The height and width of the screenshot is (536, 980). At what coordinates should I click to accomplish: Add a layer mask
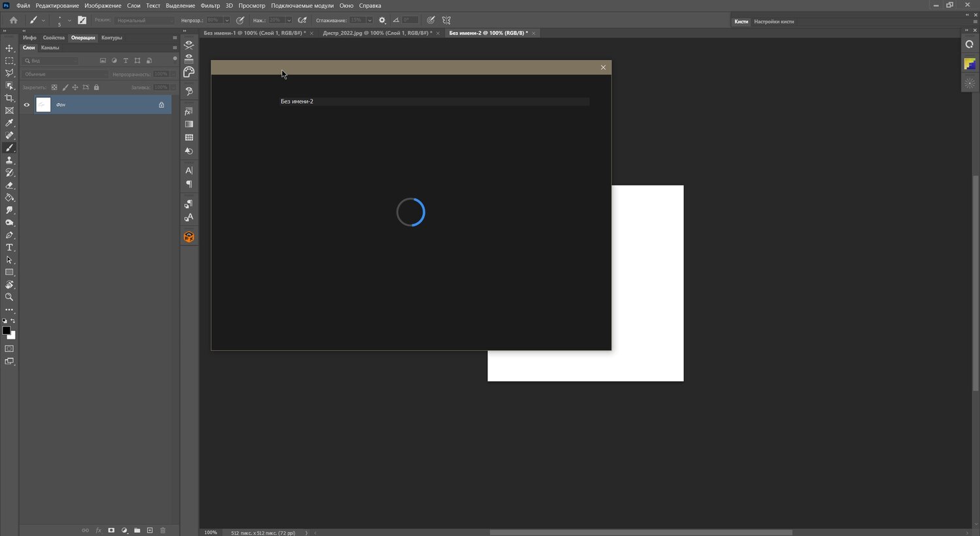point(111,530)
